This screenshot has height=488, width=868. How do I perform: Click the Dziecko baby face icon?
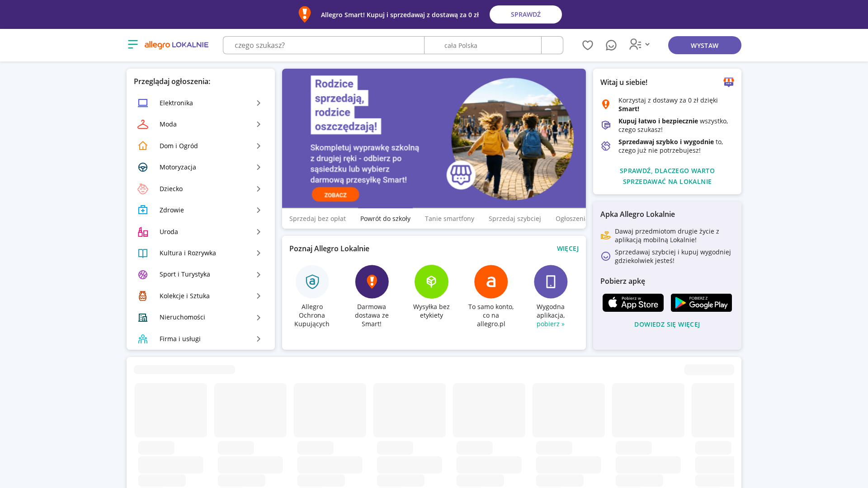click(143, 189)
